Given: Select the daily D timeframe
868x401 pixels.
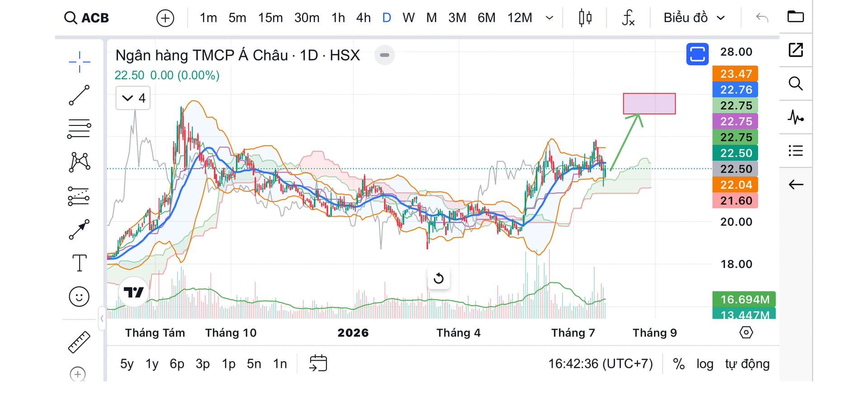Looking at the screenshot, I should (387, 18).
